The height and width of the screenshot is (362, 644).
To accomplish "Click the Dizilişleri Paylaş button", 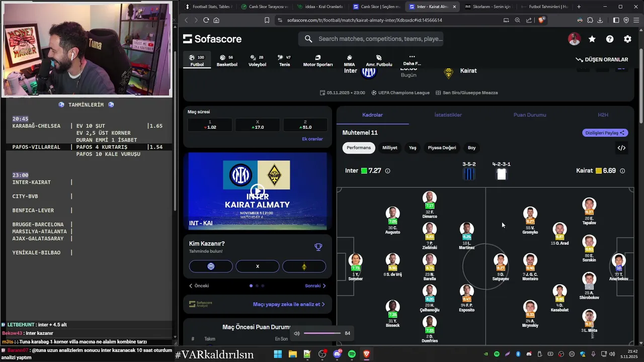I will [604, 133].
